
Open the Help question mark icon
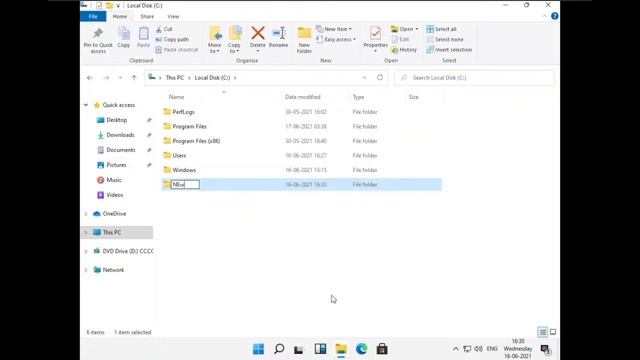click(x=554, y=16)
